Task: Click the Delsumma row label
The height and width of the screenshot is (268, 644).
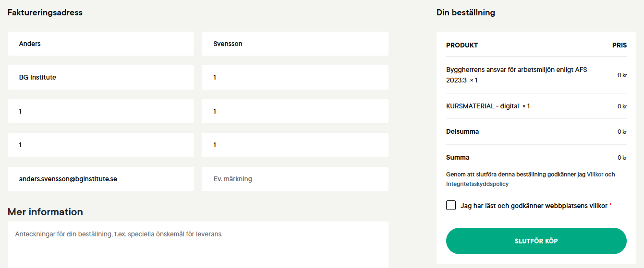Action: tap(462, 131)
